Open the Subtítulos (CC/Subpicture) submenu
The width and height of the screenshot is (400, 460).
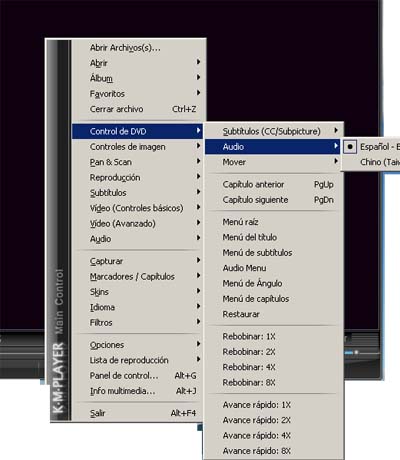click(273, 131)
